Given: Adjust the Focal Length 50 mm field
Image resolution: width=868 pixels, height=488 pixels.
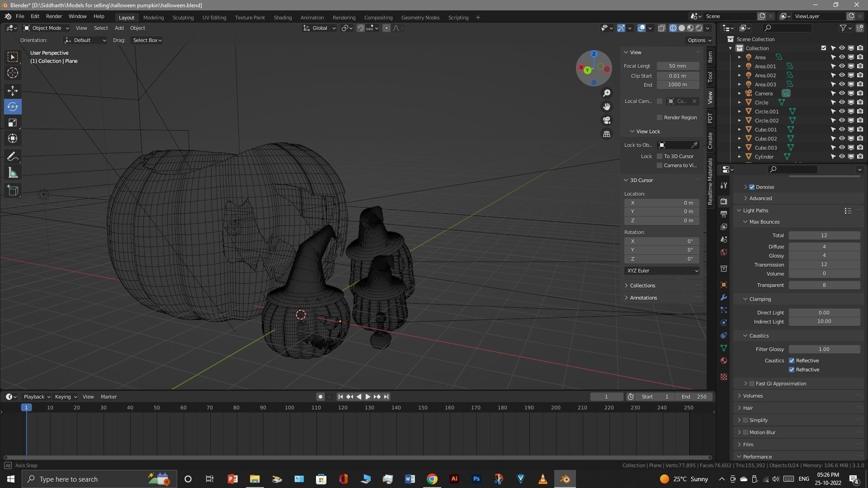Looking at the screenshot, I should click(x=678, y=66).
